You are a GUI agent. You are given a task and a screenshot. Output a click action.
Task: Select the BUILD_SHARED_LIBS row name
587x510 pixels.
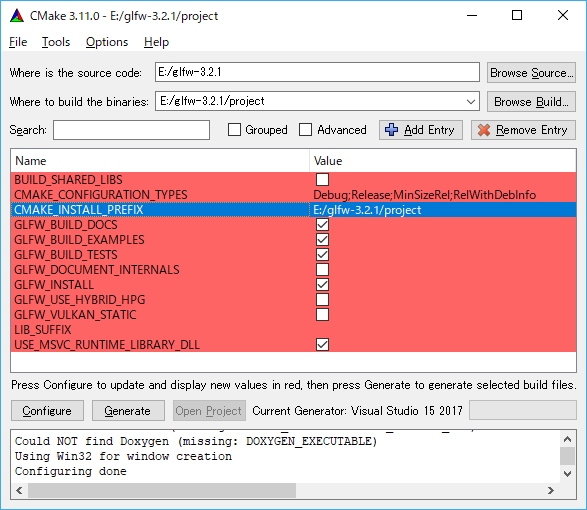coord(68,180)
